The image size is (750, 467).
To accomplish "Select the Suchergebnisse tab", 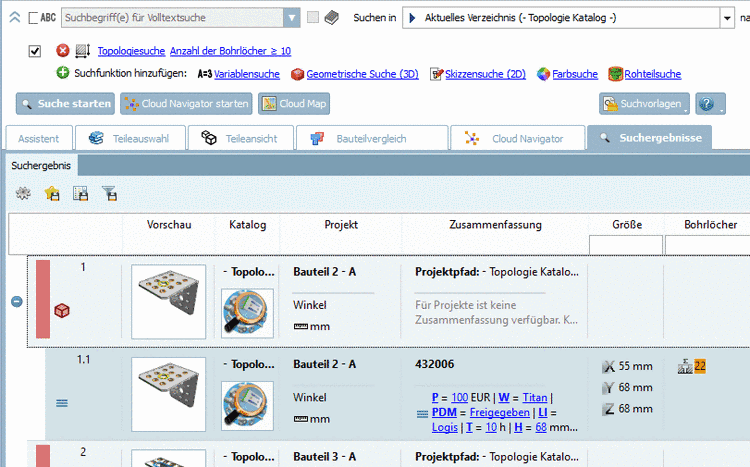I will 650,138.
